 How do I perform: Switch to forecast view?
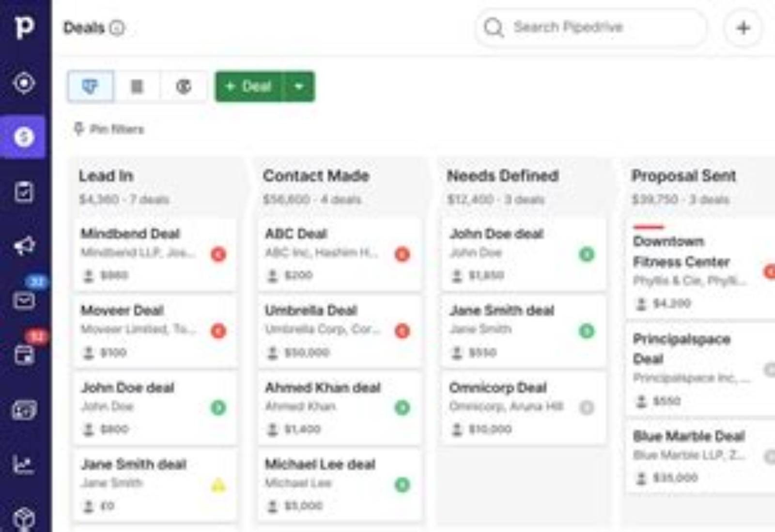184,87
